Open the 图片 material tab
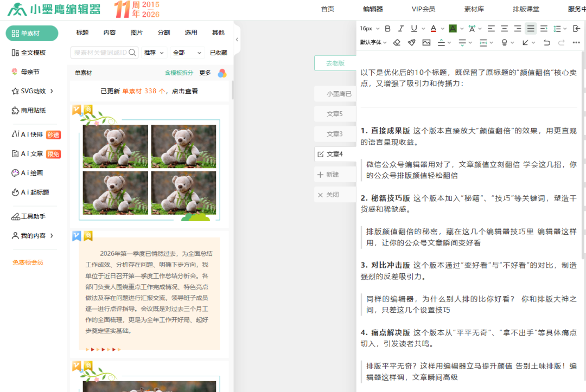The width and height of the screenshot is (586, 392). click(x=136, y=33)
